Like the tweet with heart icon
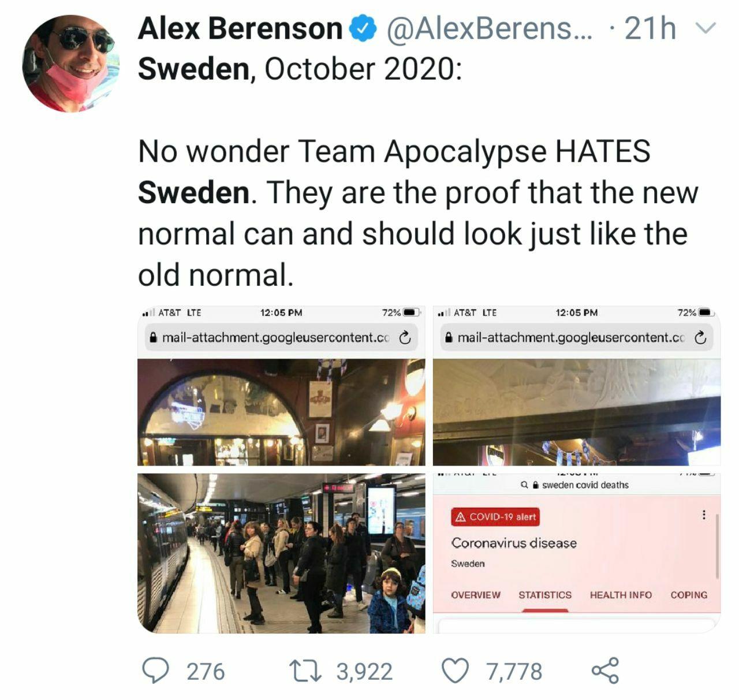This screenshot has width=739, height=700. click(x=455, y=671)
